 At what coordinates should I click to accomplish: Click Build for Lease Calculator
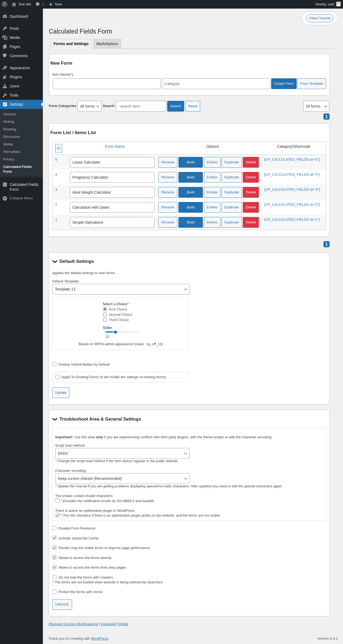tap(191, 162)
